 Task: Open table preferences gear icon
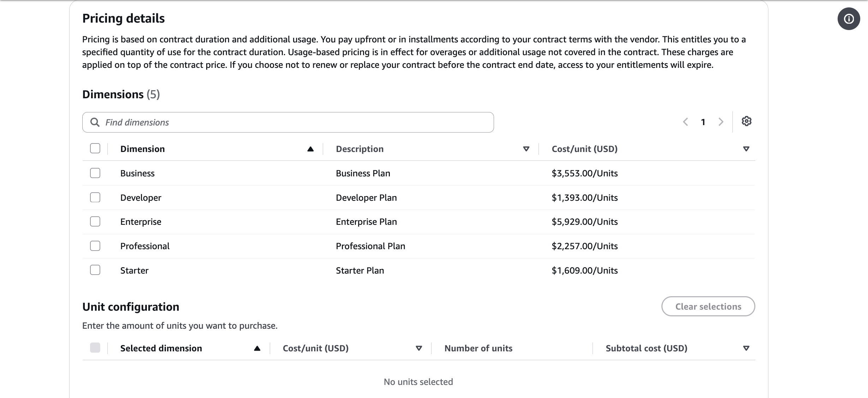[x=746, y=121]
